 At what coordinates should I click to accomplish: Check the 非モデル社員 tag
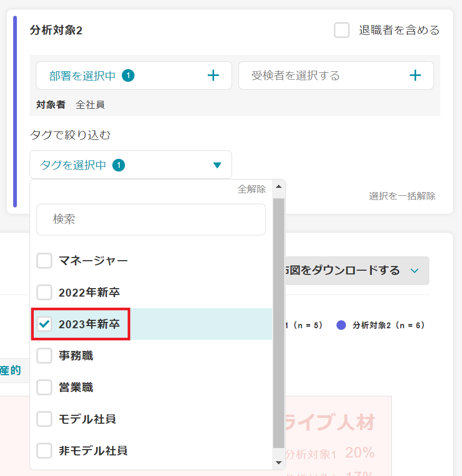click(44, 451)
